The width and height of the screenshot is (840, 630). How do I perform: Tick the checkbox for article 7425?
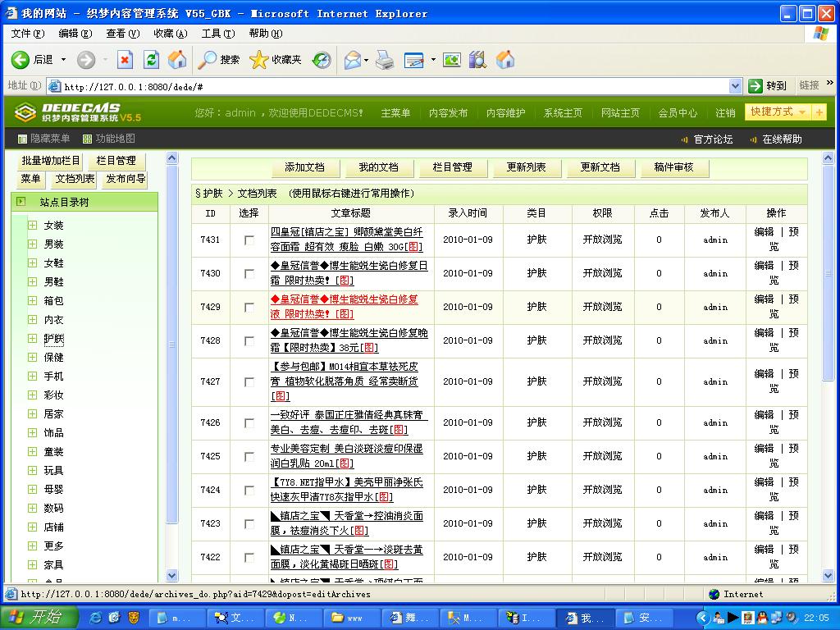249,456
